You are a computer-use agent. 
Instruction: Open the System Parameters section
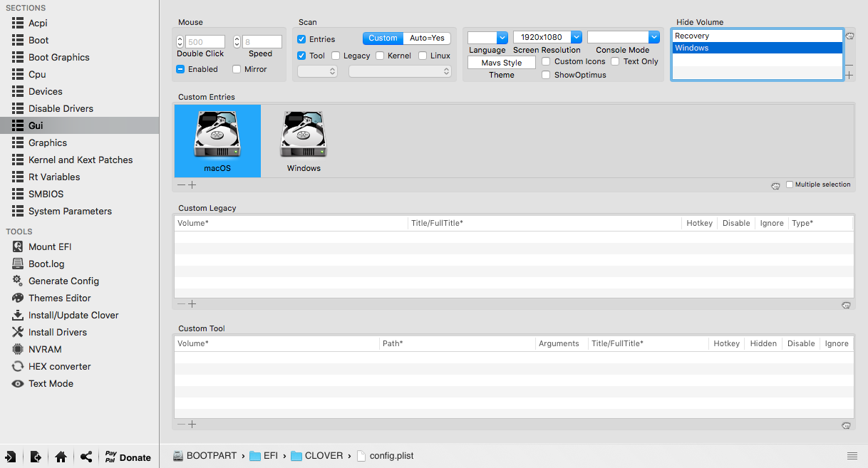click(x=70, y=211)
